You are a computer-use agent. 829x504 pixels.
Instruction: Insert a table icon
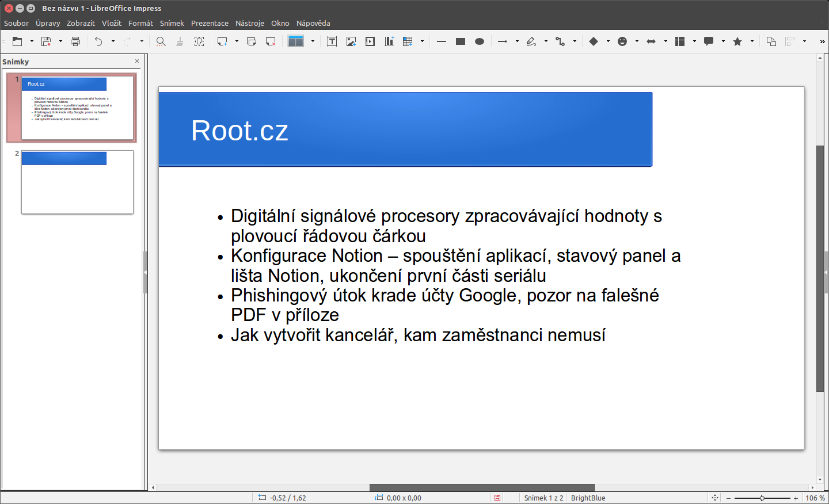click(408, 41)
